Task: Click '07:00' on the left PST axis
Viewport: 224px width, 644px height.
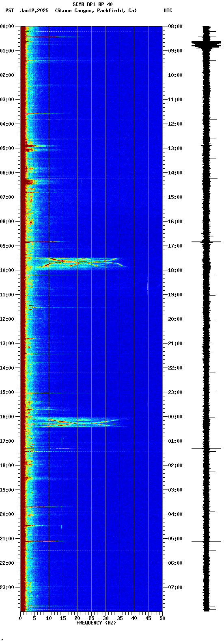Action: point(7,197)
